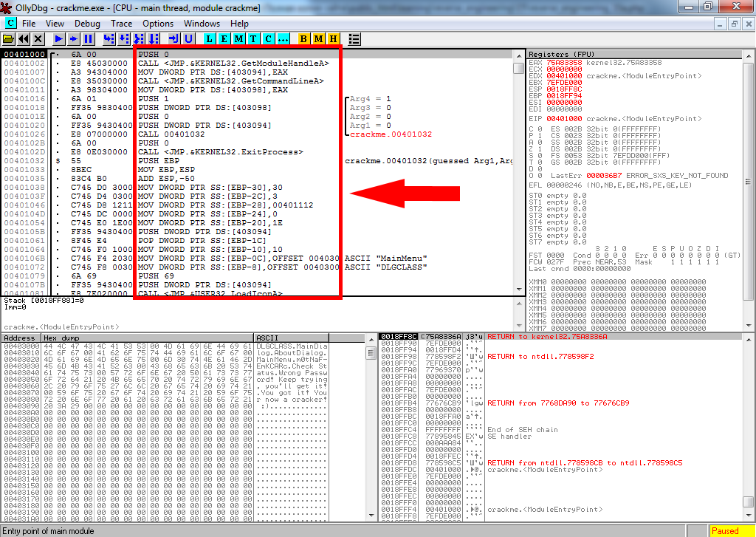Click the Step into toolbar icon

(x=109, y=38)
